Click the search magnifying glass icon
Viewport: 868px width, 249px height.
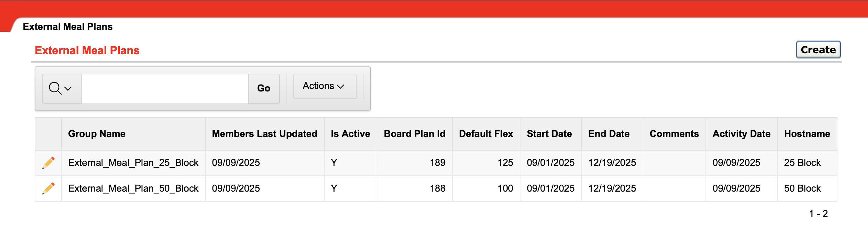(56, 88)
